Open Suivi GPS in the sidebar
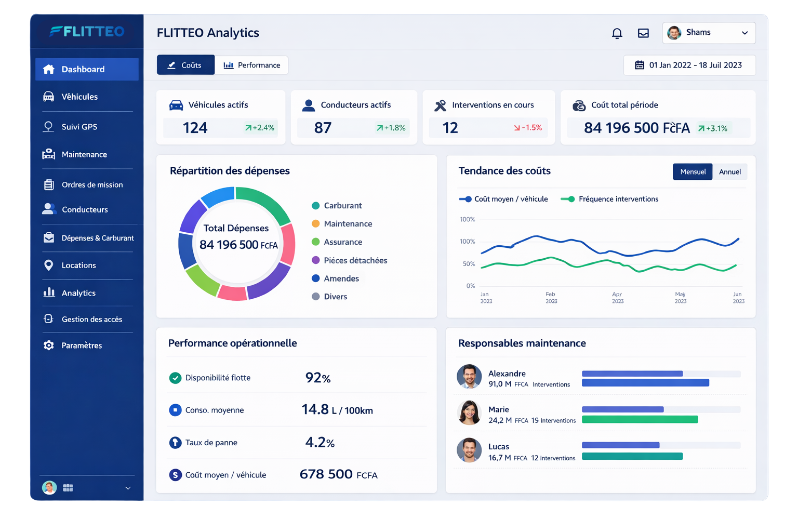Screen dimensions: 798x532 pos(87,126)
